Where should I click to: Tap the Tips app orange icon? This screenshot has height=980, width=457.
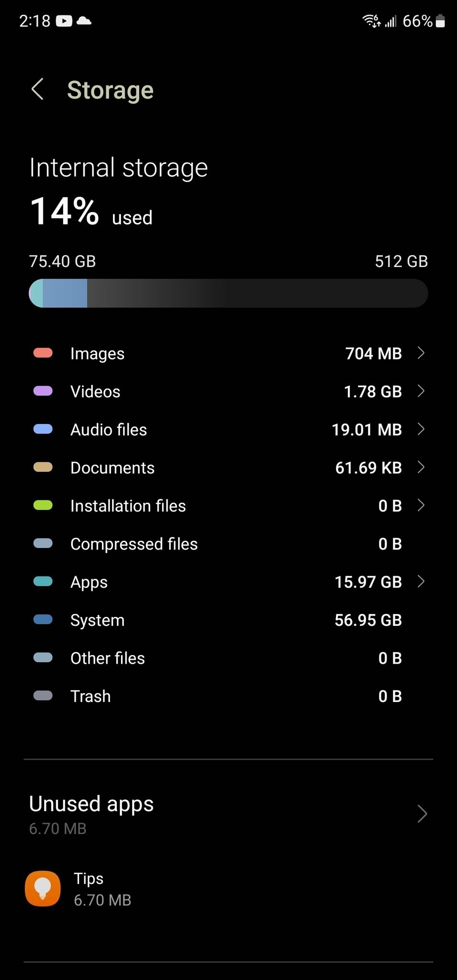pyautogui.click(x=43, y=889)
